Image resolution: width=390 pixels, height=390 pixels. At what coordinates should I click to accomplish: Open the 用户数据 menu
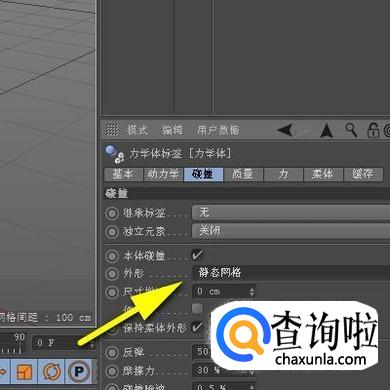tap(218, 130)
